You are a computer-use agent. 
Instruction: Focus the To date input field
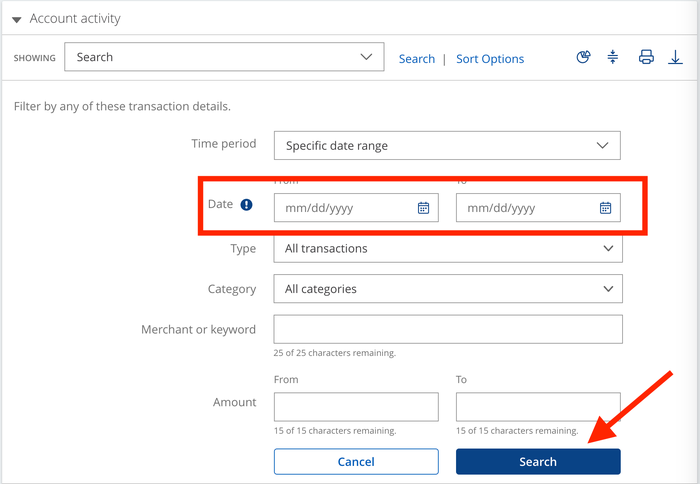(x=538, y=208)
